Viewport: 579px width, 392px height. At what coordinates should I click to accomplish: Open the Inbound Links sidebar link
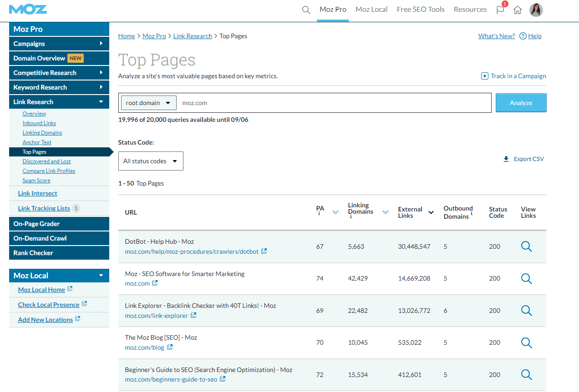click(x=39, y=123)
